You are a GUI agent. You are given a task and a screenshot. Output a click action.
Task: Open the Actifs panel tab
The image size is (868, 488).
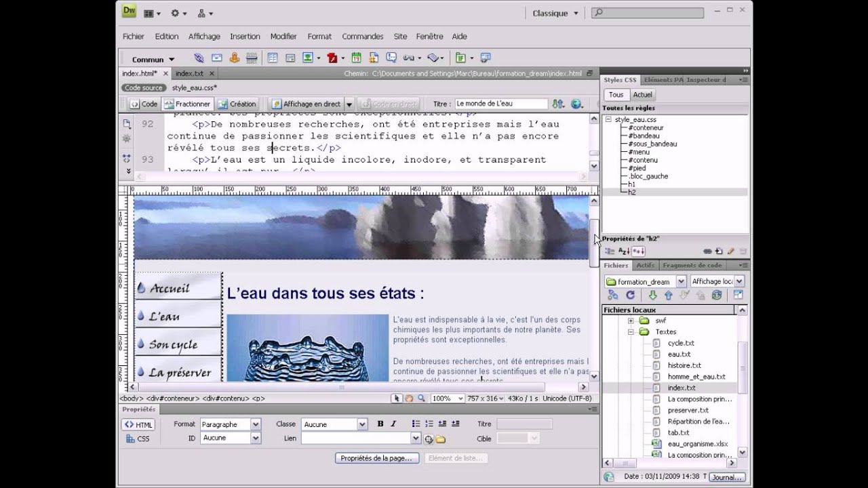645,265
